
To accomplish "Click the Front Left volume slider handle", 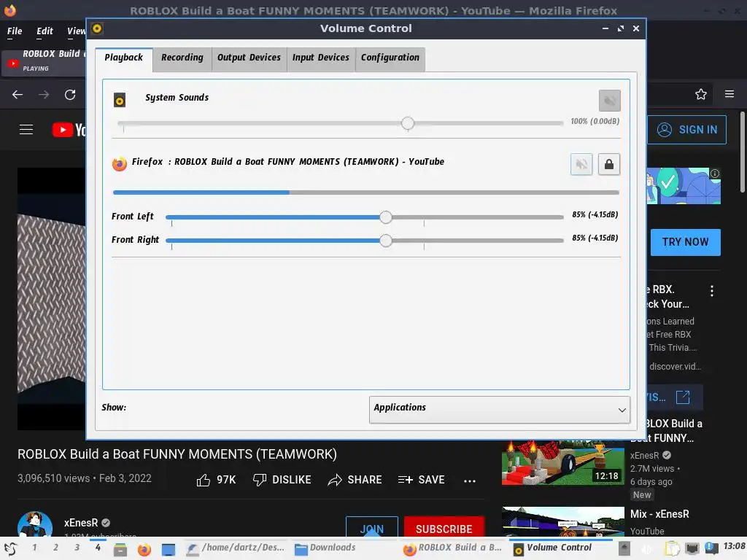I will pos(386,217).
